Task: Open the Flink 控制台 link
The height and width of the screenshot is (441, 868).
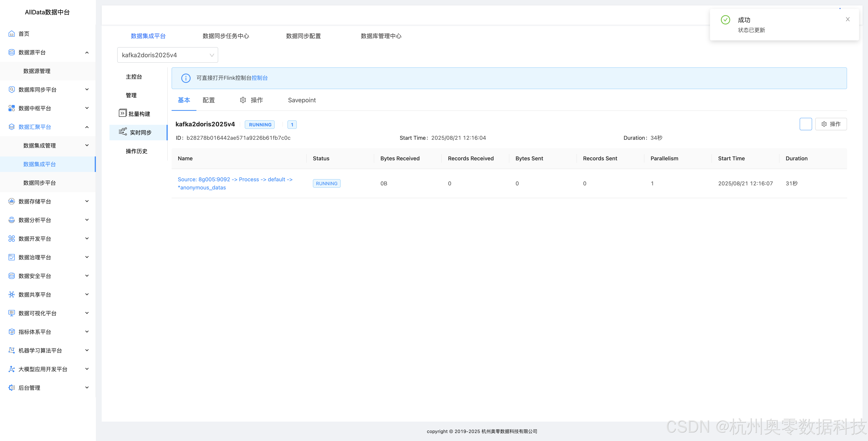Action: pyautogui.click(x=260, y=78)
